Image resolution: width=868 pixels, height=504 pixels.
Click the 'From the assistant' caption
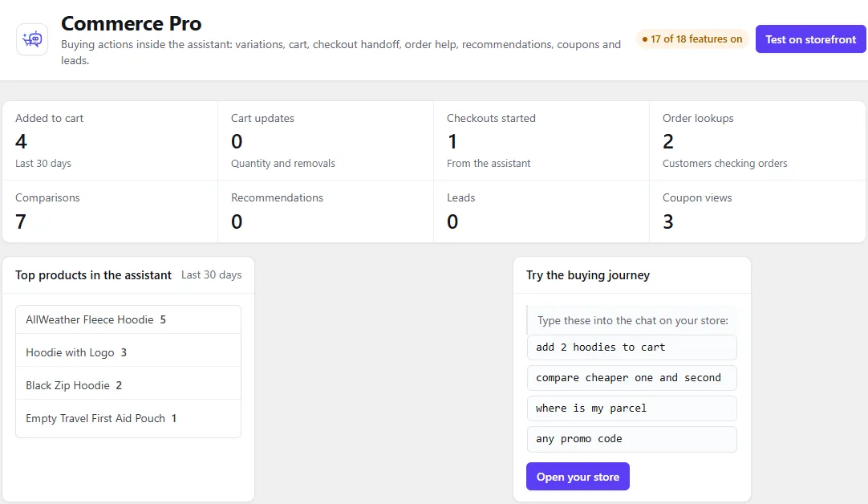pyautogui.click(x=489, y=164)
